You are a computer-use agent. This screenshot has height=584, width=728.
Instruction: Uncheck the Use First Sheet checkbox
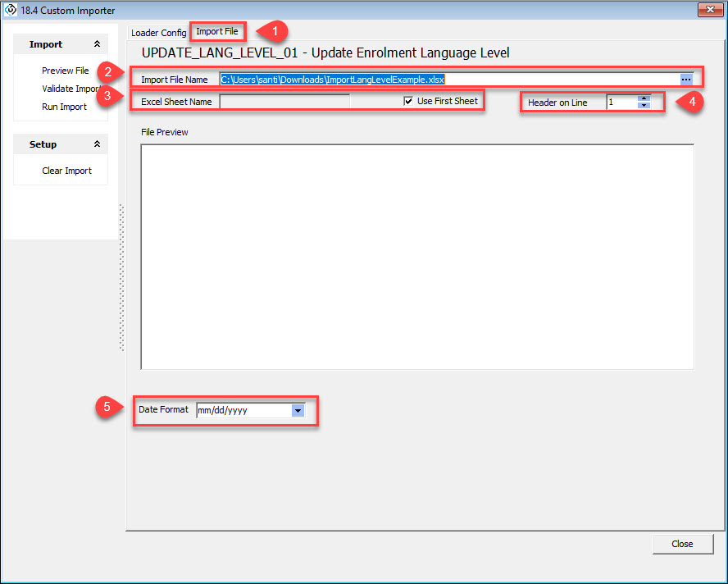[x=408, y=101]
